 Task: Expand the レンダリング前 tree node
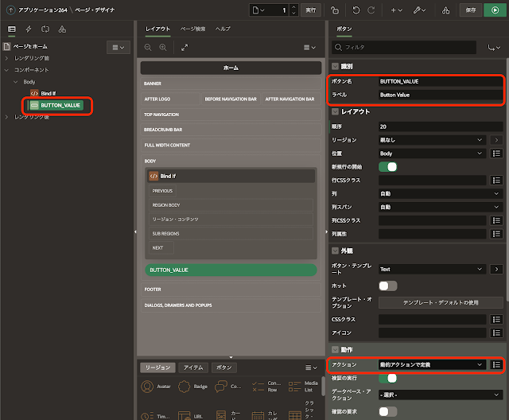pyautogui.click(x=6, y=58)
